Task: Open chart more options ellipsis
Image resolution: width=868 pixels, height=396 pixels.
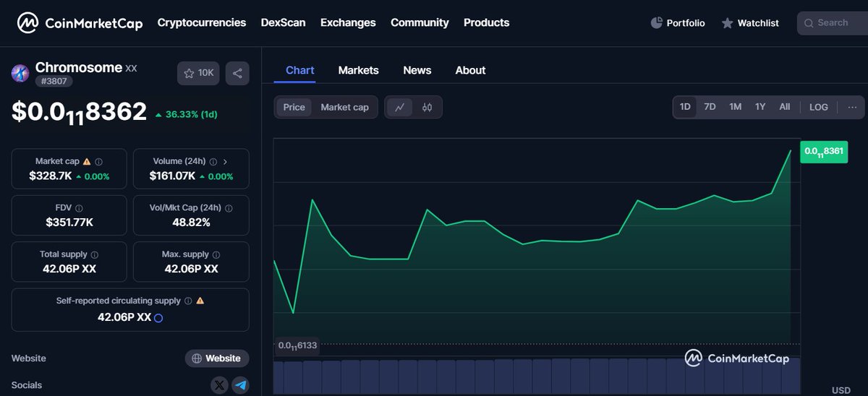Action: (852, 107)
